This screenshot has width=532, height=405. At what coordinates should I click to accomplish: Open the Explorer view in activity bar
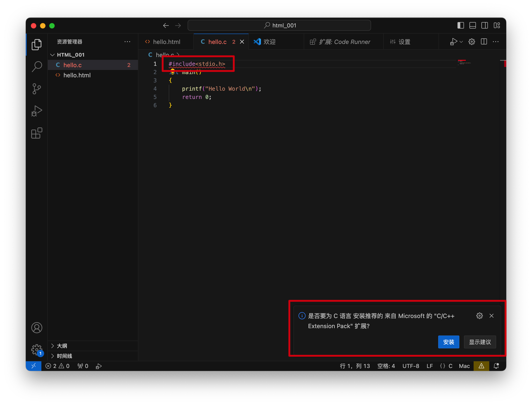(37, 45)
